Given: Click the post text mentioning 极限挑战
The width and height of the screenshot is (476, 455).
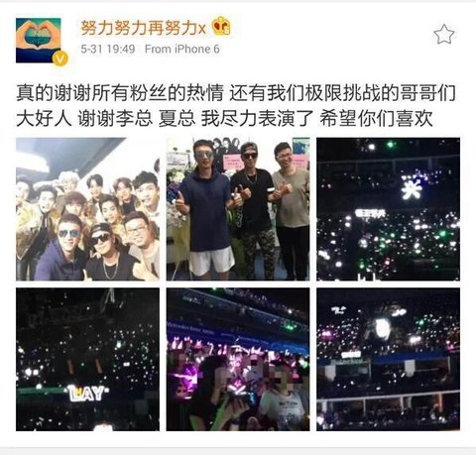Looking at the screenshot, I should [236, 93].
